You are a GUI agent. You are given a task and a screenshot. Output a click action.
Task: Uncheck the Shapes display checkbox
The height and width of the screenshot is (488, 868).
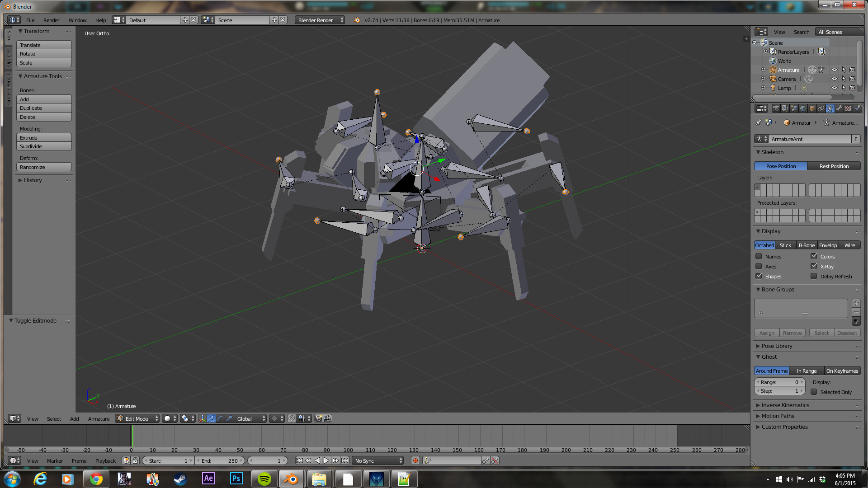tap(759, 276)
